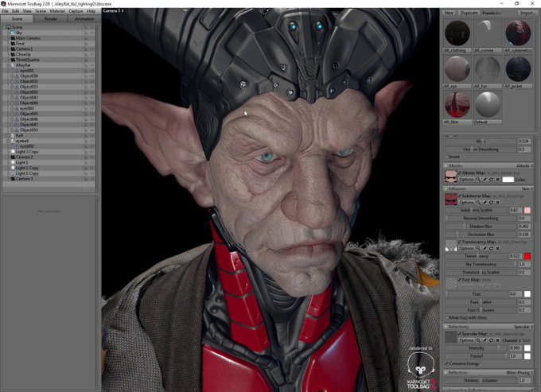Toggle the Fuzz Map checkbox

point(460,280)
